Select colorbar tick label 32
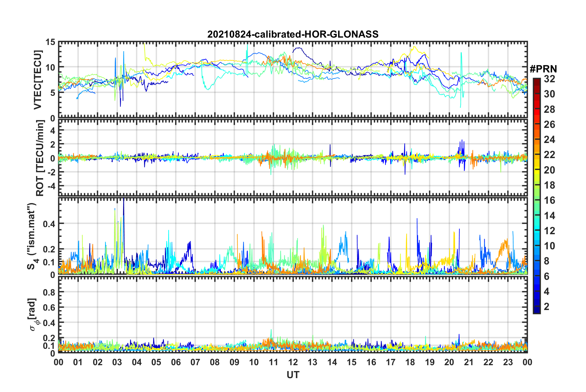586x392 pixels. coord(550,79)
